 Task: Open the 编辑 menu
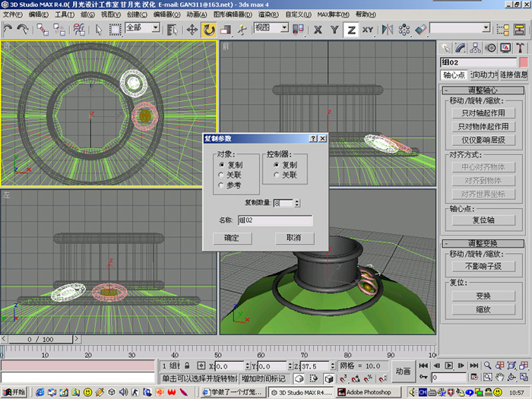(38, 14)
